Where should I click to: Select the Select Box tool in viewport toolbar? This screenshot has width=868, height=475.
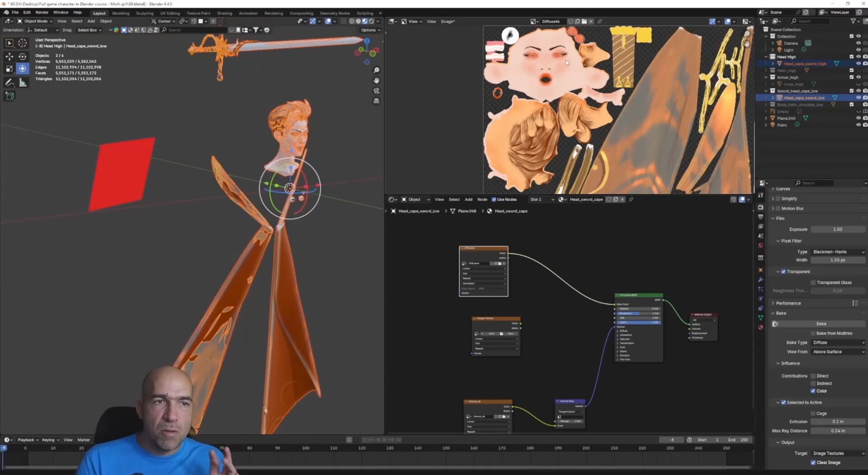coord(9,43)
